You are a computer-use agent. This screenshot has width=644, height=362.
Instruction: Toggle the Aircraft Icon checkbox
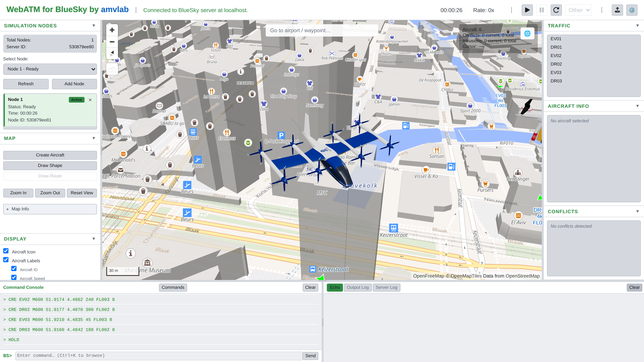(6, 251)
